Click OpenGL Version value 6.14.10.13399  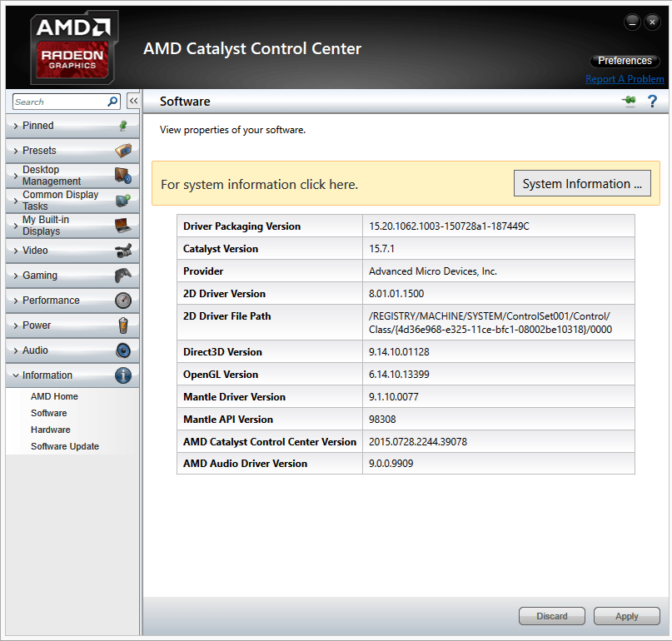(399, 375)
